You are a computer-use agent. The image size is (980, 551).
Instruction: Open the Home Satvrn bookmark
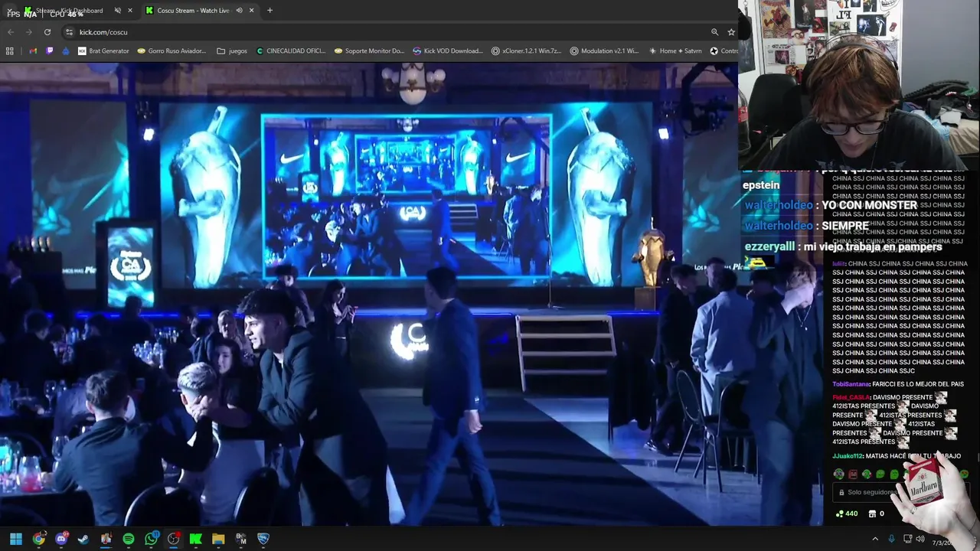click(x=675, y=51)
